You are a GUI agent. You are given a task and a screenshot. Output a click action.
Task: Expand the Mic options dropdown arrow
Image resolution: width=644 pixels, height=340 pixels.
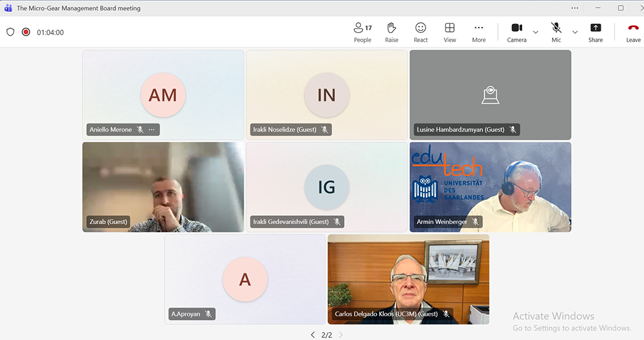575,32
